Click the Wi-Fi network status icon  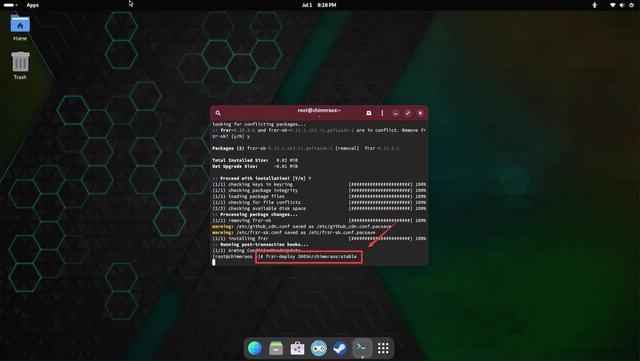(613, 5)
